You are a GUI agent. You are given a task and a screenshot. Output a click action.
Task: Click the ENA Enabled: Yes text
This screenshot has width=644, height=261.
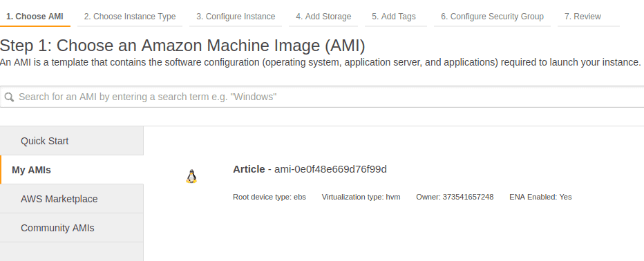[540, 197]
